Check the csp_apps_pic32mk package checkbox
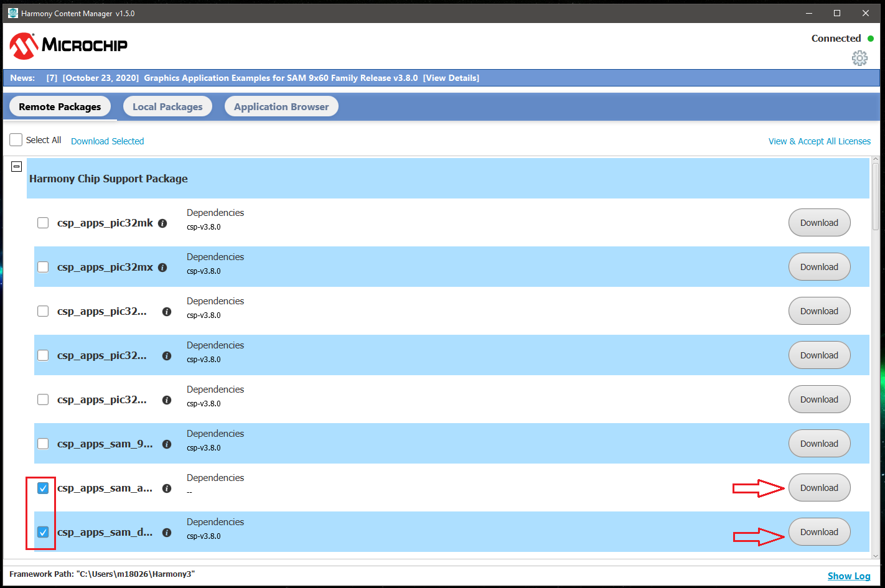885x588 pixels. coord(43,223)
